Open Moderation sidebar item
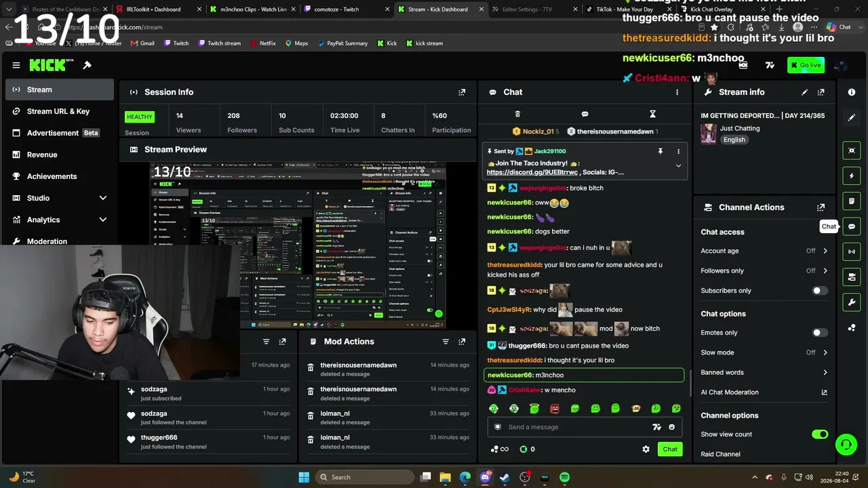 click(x=60, y=241)
